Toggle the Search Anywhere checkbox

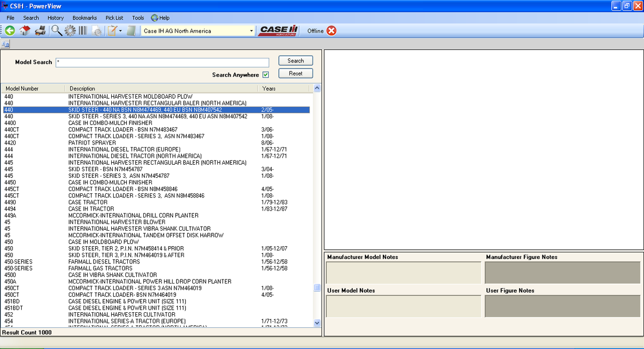(266, 75)
